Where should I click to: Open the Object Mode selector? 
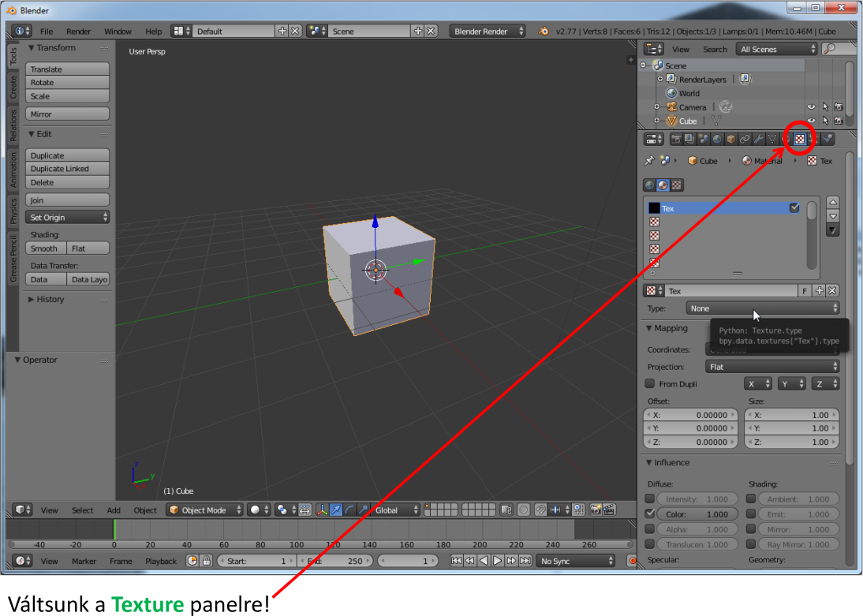[x=204, y=510]
